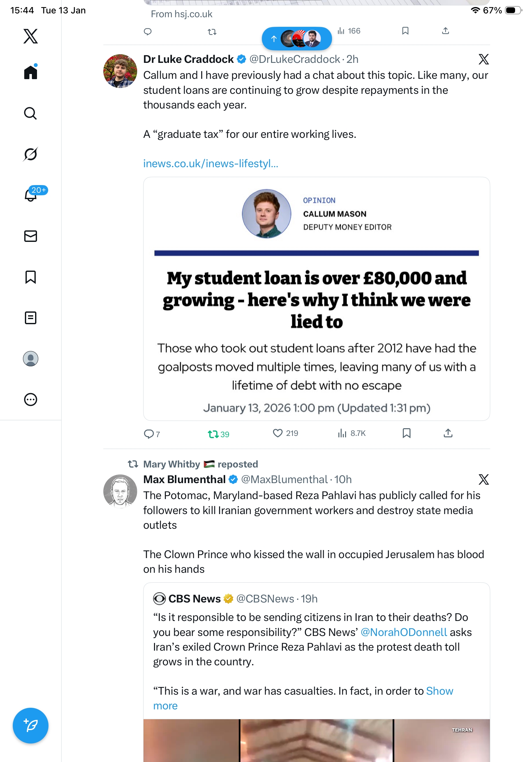The width and height of the screenshot is (532, 762).
Task: Reply to Dr Luke Craddock's post
Action: [148, 434]
